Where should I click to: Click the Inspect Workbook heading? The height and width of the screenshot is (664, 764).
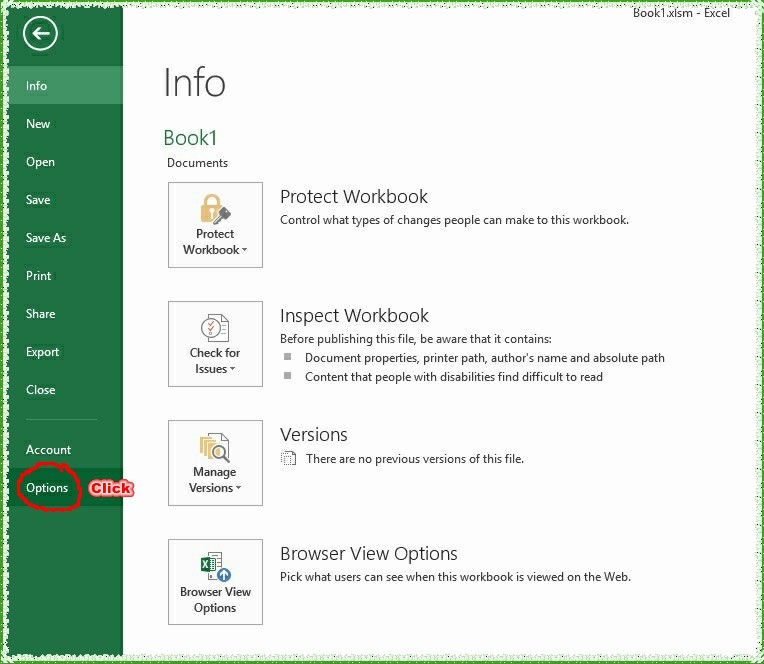354,315
